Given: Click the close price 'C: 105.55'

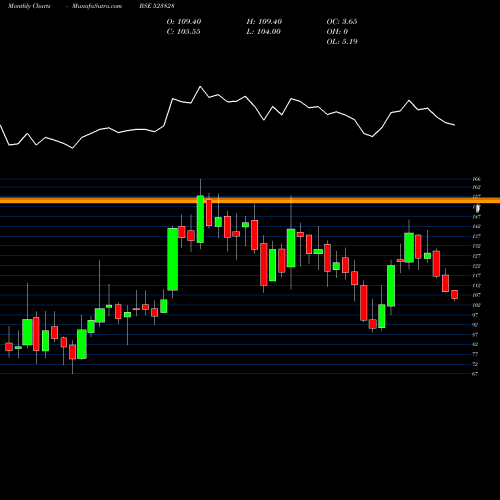Looking at the screenshot, I should coord(184,32).
